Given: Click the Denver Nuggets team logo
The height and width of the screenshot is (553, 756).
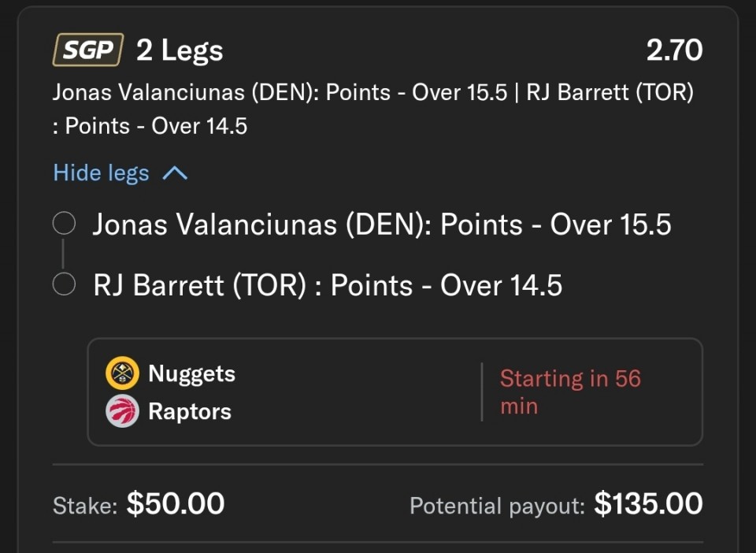Looking at the screenshot, I should point(122,373).
